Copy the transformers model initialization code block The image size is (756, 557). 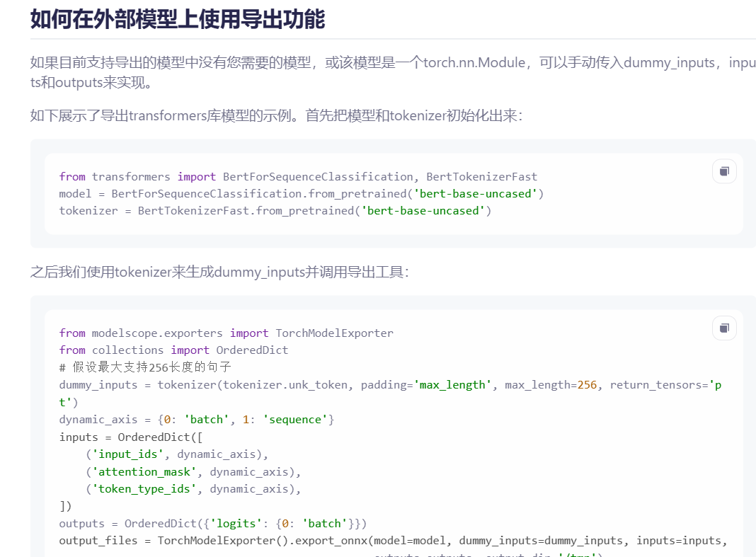click(724, 171)
